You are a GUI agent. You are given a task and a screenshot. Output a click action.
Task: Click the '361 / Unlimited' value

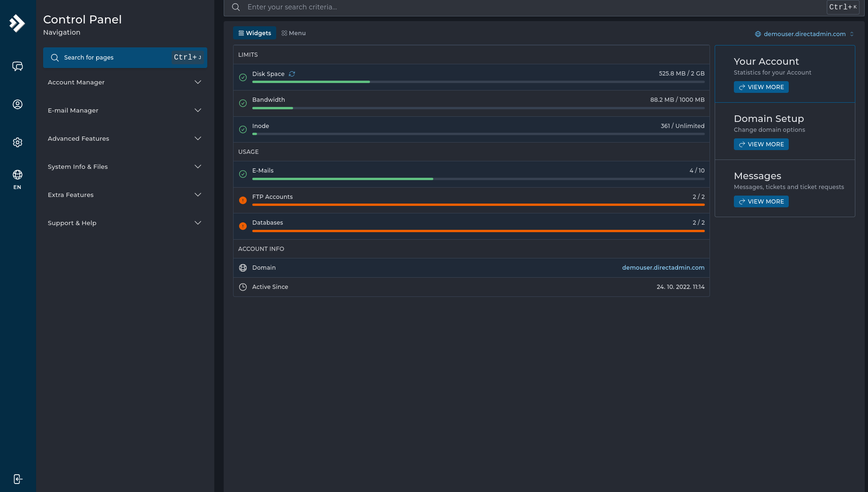[x=683, y=126]
